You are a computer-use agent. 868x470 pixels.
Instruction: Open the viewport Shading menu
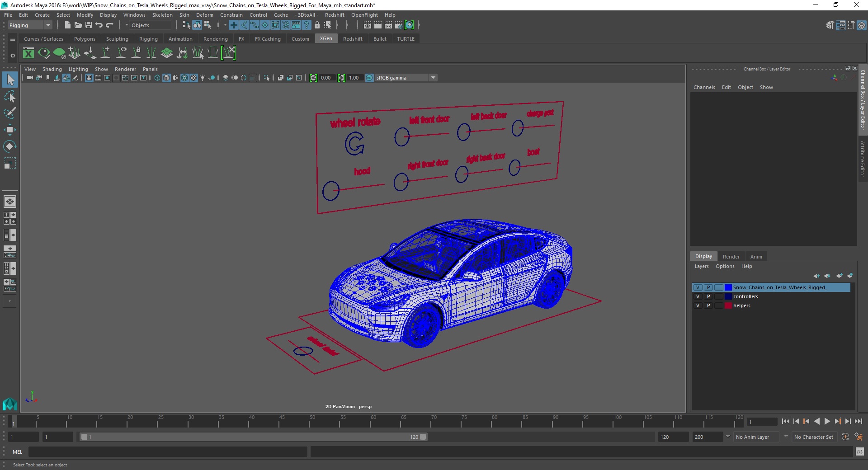[52, 69]
